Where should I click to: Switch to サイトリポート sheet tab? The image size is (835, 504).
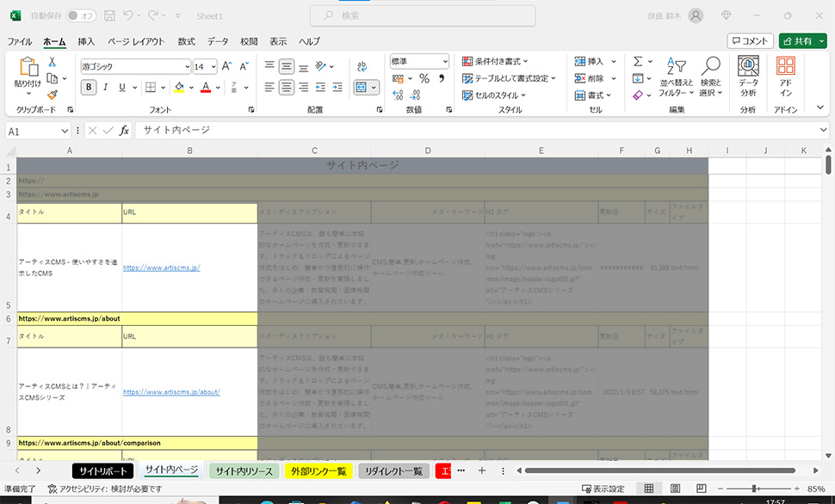pyautogui.click(x=102, y=471)
